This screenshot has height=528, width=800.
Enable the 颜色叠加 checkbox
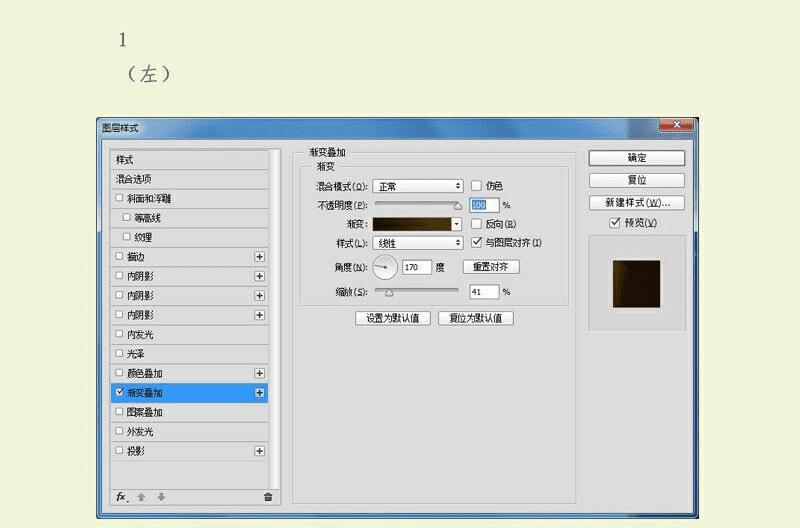[119, 373]
